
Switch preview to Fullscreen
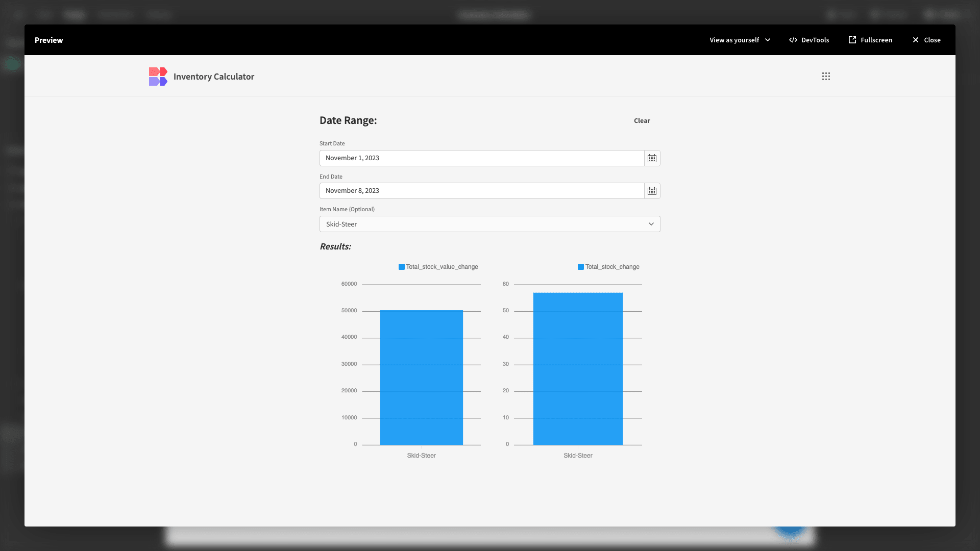[870, 40]
